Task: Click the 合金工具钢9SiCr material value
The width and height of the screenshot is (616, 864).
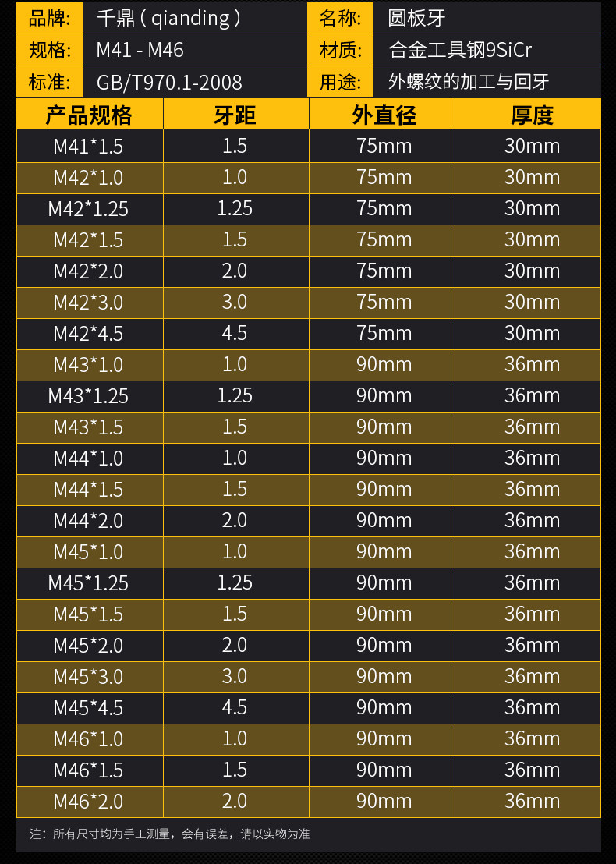Action: (460, 51)
